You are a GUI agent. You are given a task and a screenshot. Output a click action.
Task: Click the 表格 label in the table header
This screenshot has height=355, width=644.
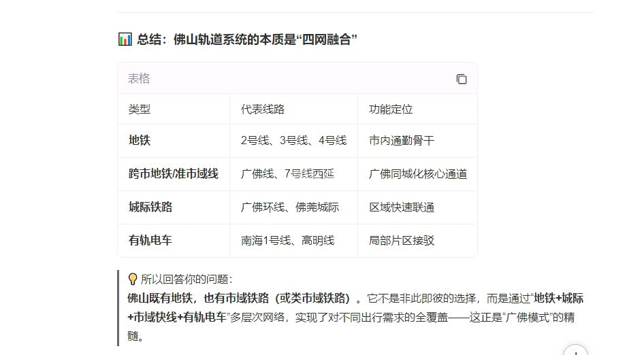click(x=139, y=79)
